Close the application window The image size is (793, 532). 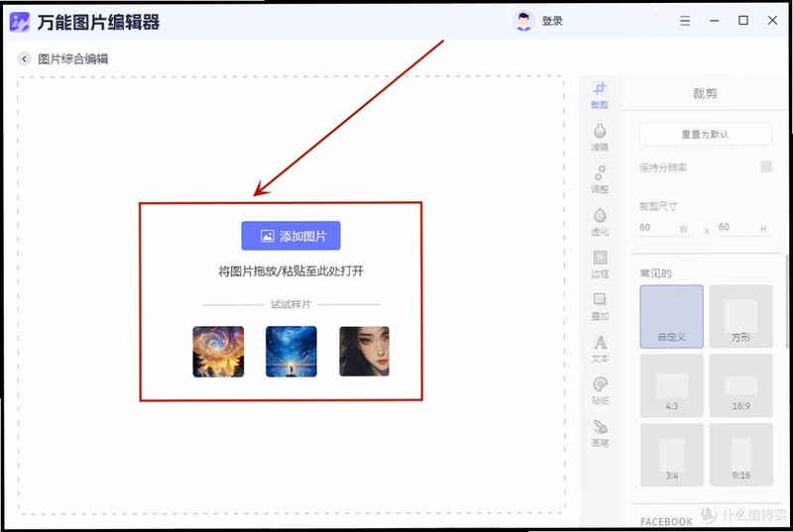(x=772, y=20)
